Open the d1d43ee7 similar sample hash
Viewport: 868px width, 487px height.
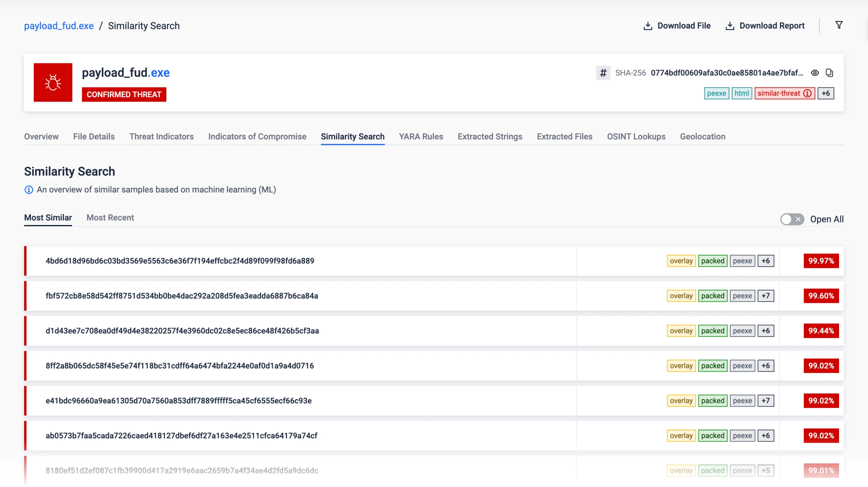click(182, 331)
